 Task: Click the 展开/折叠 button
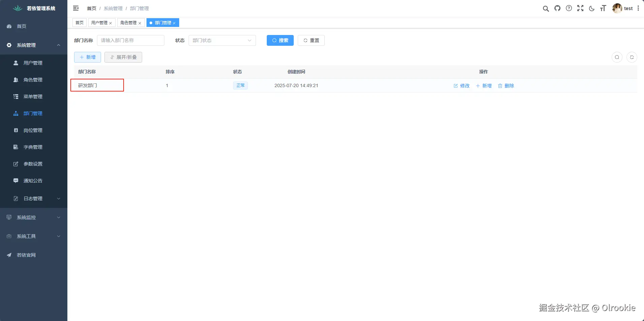[123, 57]
